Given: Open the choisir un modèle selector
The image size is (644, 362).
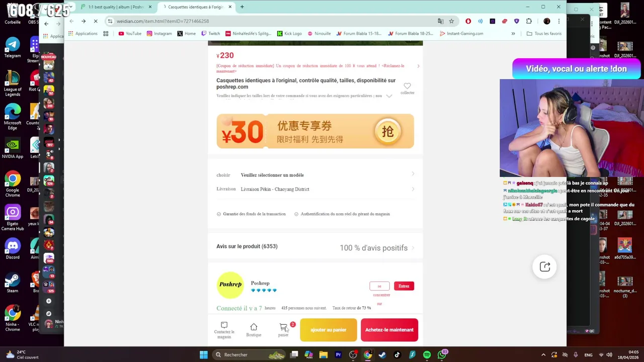Looking at the screenshot, I should 315,175.
